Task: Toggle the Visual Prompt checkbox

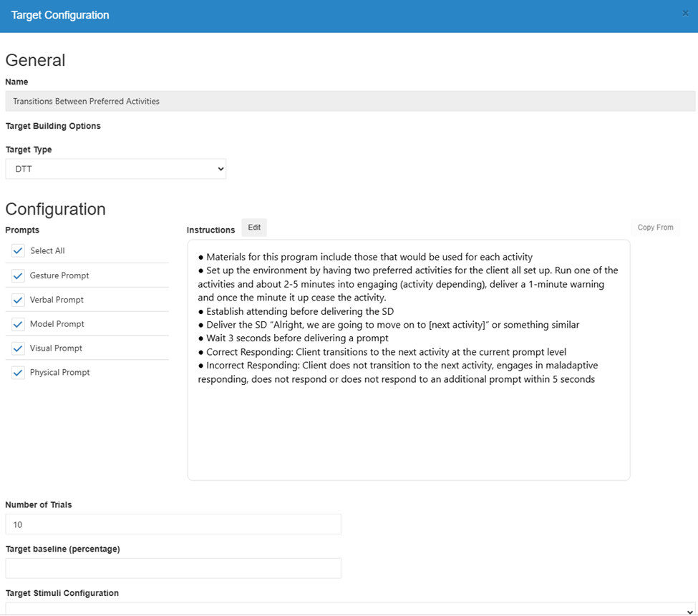Action: pyautogui.click(x=18, y=348)
